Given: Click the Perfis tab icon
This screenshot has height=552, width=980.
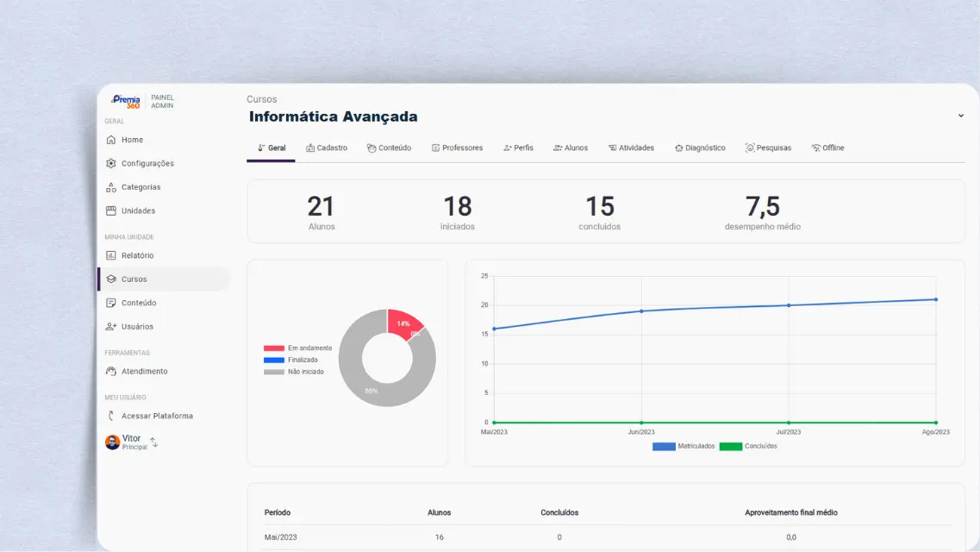Looking at the screenshot, I should pyautogui.click(x=508, y=147).
